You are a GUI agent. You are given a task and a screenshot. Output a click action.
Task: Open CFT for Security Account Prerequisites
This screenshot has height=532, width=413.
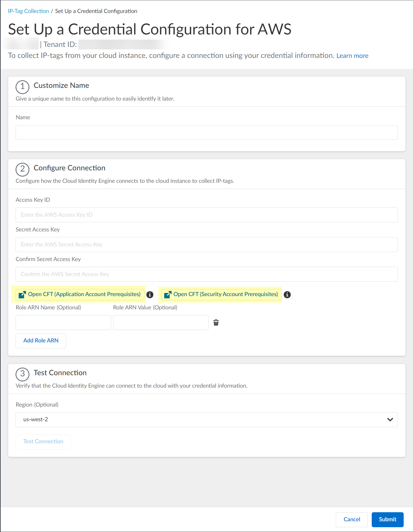pyautogui.click(x=226, y=294)
